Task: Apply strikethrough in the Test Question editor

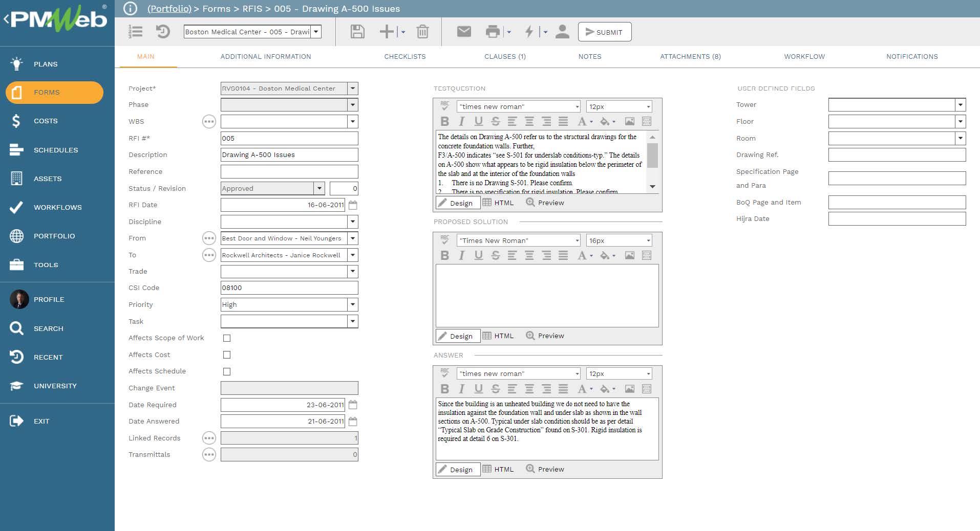Action: point(495,121)
